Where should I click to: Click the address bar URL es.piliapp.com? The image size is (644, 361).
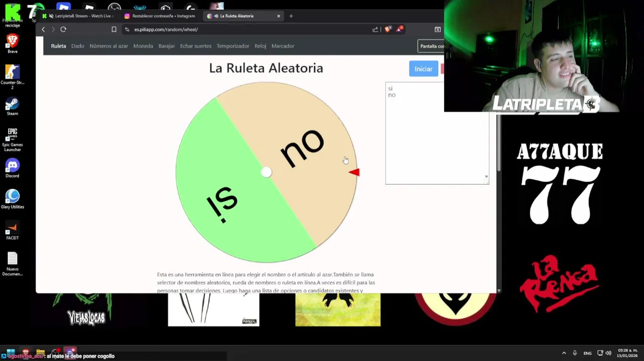pyautogui.click(x=166, y=30)
